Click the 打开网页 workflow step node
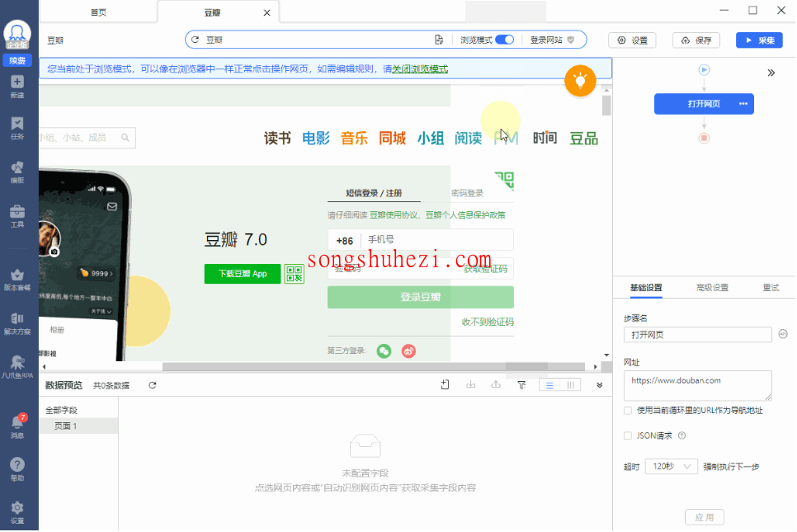The height and width of the screenshot is (532, 797). (704, 104)
